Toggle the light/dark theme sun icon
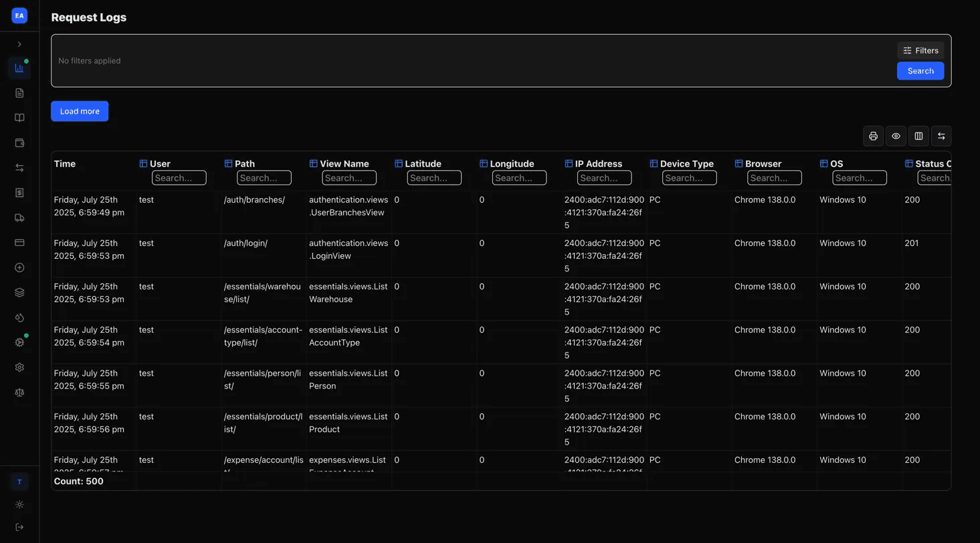Image resolution: width=980 pixels, height=543 pixels. [19, 504]
